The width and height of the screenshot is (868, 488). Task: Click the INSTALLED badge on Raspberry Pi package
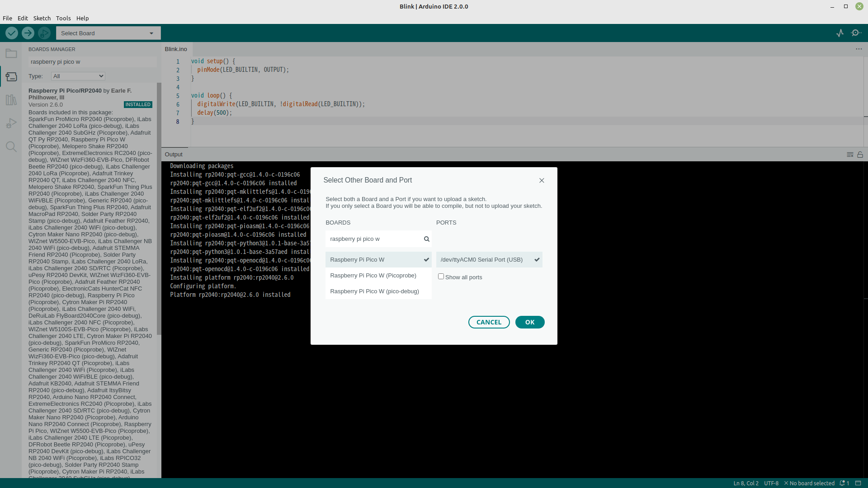pyautogui.click(x=138, y=104)
